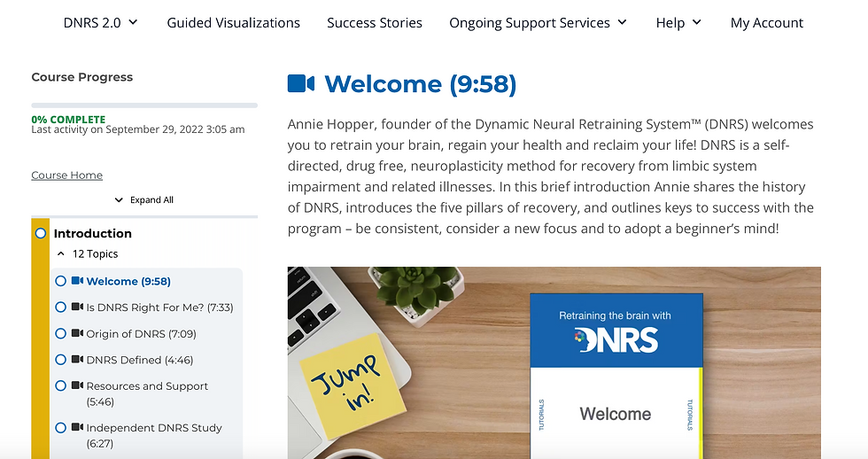
Task: Open the Ongoing Support Services dropdown
Action: 539,23
